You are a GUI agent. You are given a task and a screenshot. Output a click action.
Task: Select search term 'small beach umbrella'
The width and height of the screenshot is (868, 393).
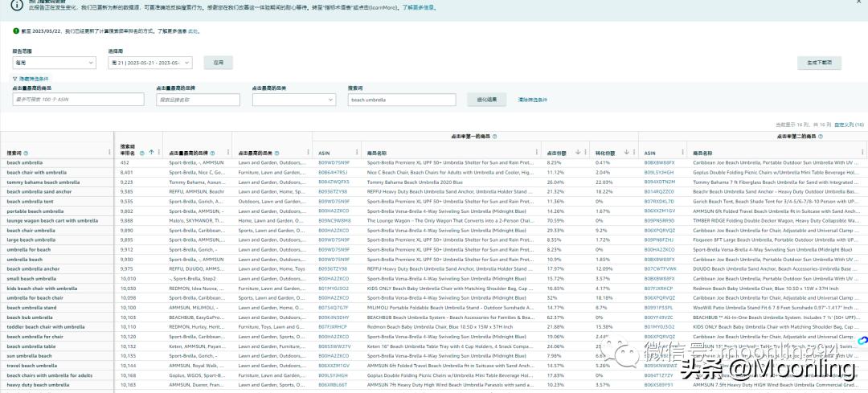pyautogui.click(x=31, y=278)
